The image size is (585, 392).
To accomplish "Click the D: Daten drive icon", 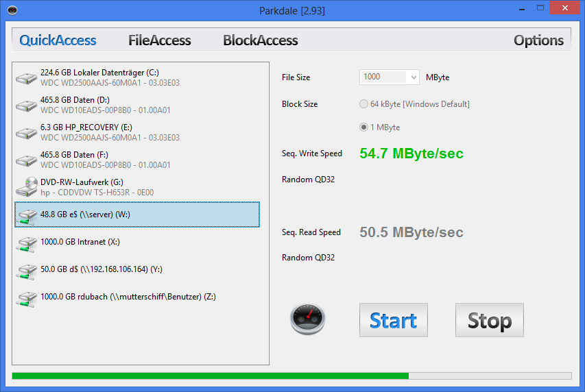I will pos(26,106).
